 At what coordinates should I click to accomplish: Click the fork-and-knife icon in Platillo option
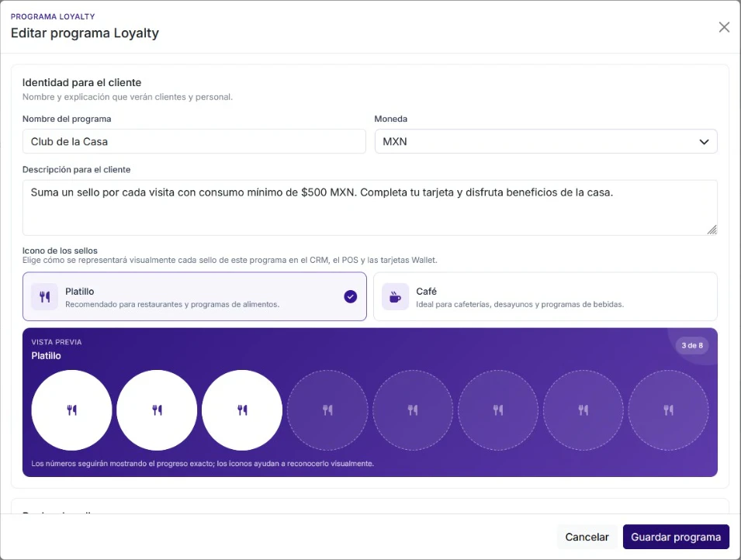click(x=45, y=297)
